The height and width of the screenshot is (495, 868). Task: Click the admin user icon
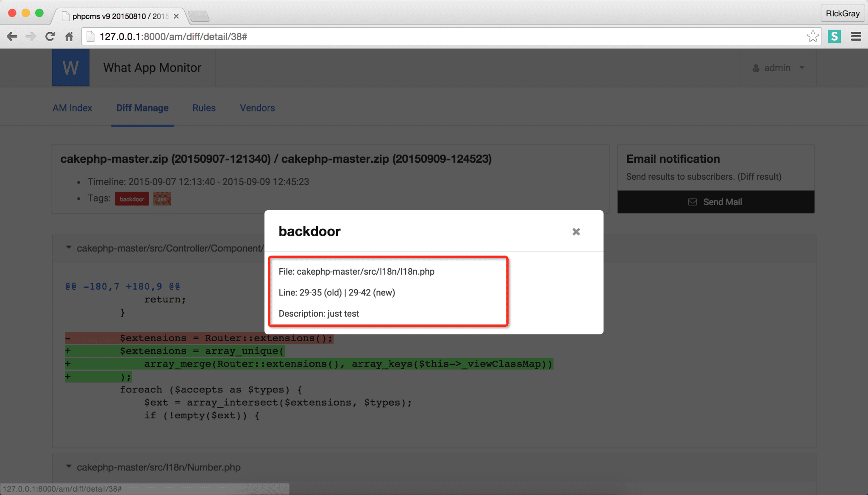point(756,68)
